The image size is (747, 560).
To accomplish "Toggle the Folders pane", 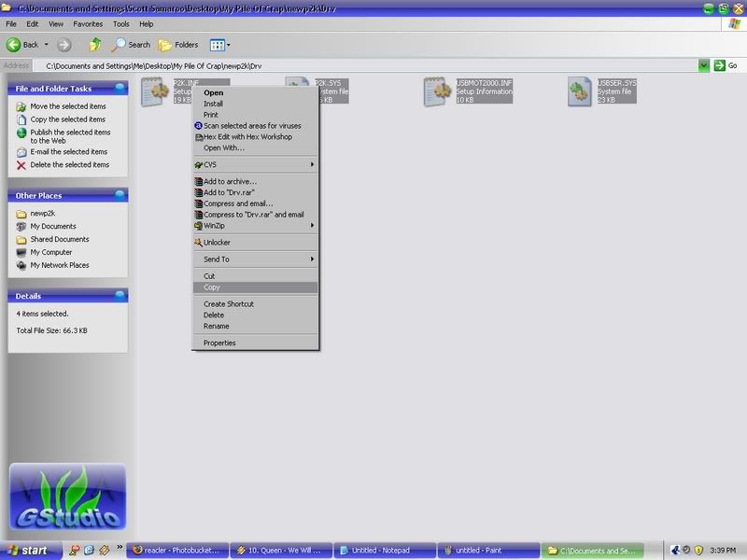I will coord(178,45).
